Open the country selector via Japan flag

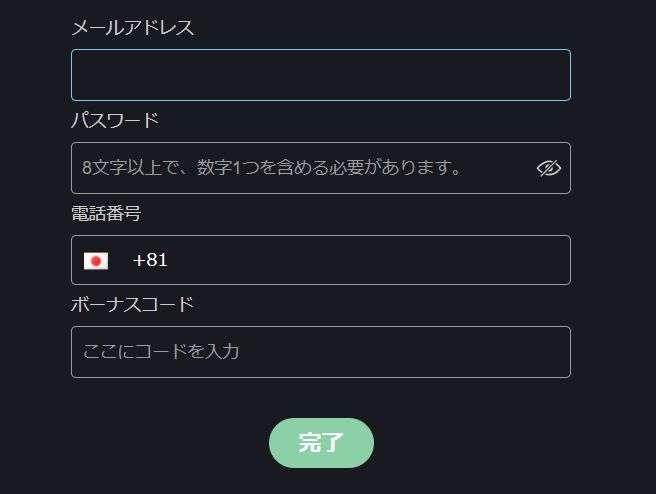[x=96, y=261]
